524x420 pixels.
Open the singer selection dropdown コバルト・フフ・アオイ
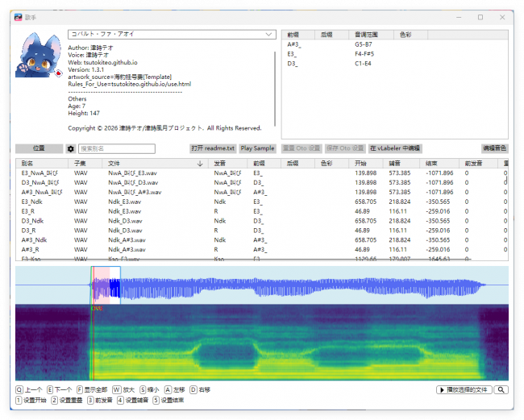(172, 34)
